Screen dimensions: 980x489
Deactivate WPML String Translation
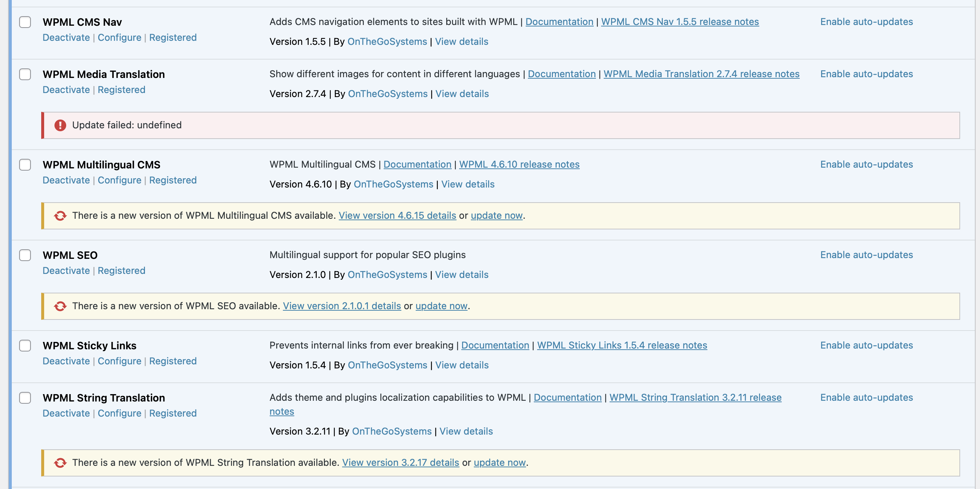pyautogui.click(x=66, y=413)
